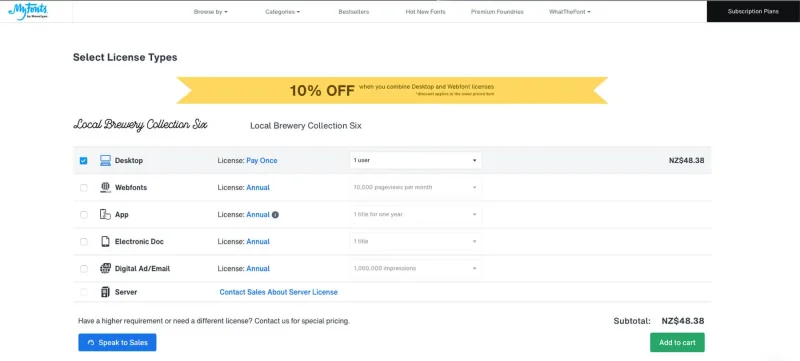The width and height of the screenshot is (800, 361).
Task: Open the App Annual license link
Action: tap(258, 215)
